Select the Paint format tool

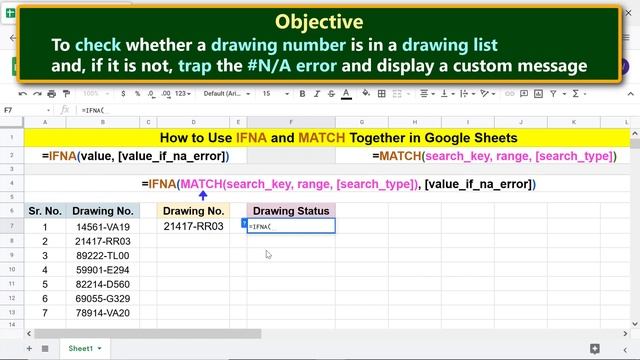coord(66,94)
